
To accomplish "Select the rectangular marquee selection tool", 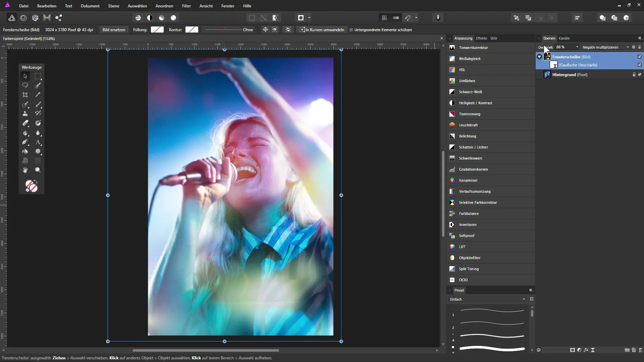I will coord(38,76).
